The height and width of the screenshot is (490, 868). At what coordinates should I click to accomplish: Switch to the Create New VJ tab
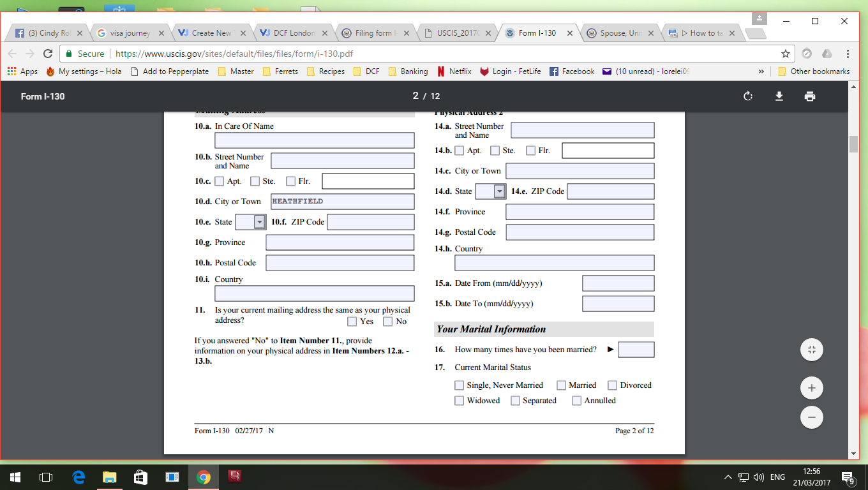click(x=213, y=33)
